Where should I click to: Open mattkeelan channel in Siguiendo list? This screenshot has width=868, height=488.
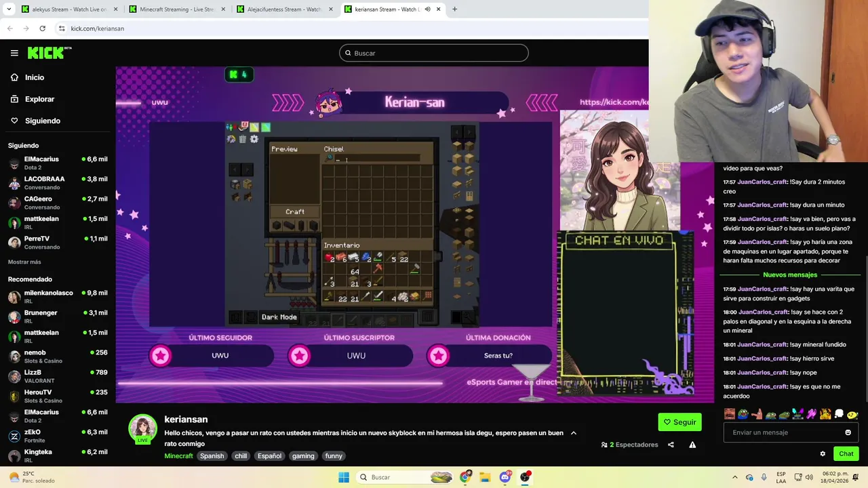click(58, 222)
